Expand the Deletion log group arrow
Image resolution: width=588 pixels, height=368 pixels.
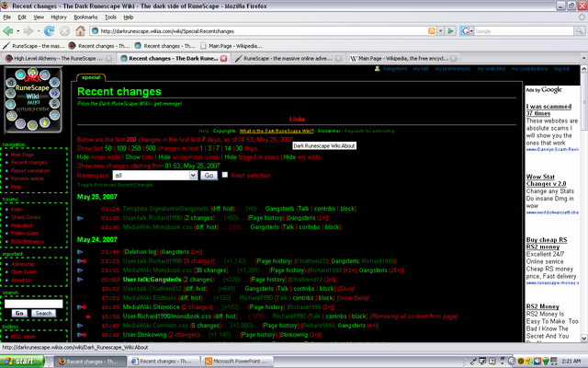(80, 252)
